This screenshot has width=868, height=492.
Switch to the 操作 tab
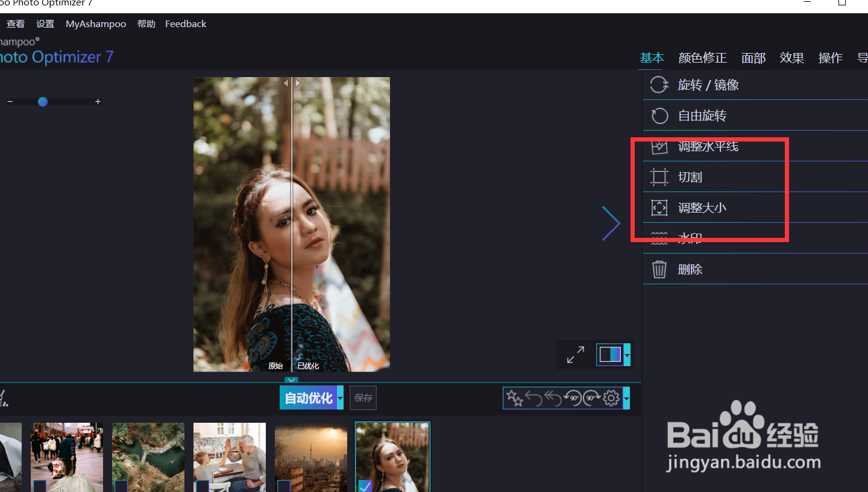pyautogui.click(x=830, y=58)
